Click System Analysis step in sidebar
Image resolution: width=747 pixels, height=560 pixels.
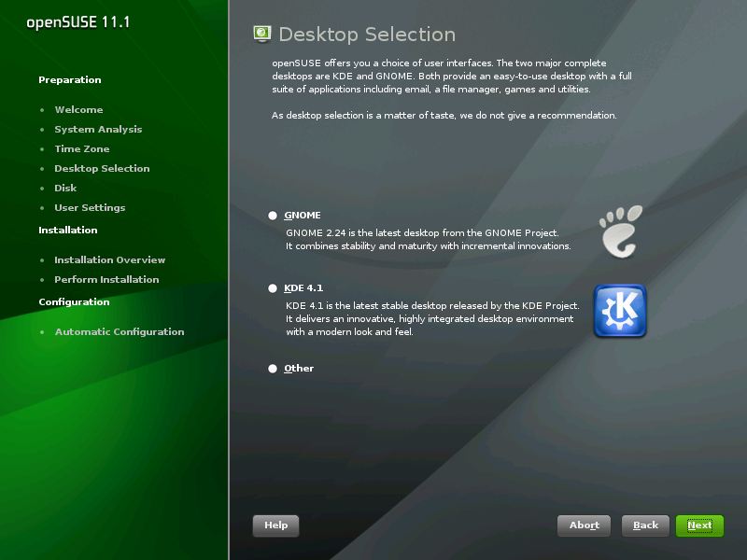(x=98, y=130)
